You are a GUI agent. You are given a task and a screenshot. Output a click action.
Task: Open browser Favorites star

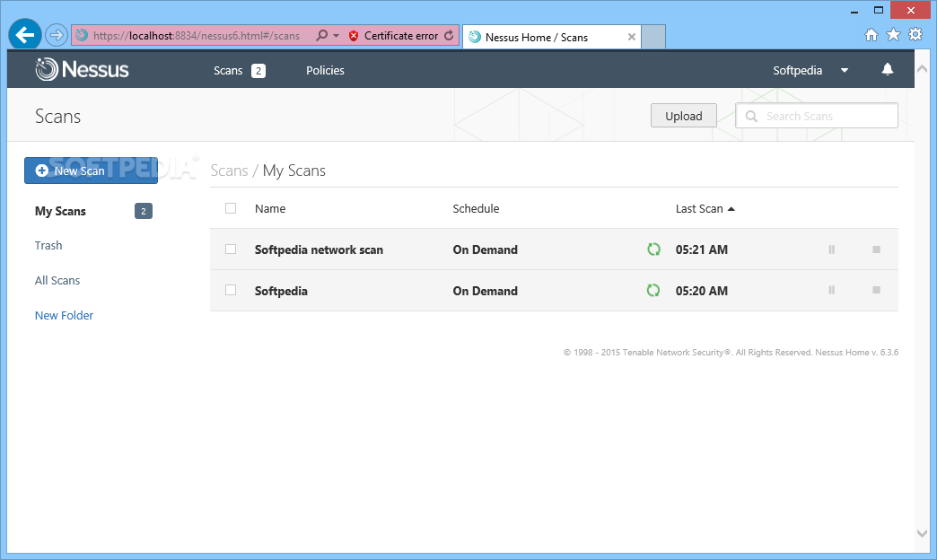pos(893,35)
